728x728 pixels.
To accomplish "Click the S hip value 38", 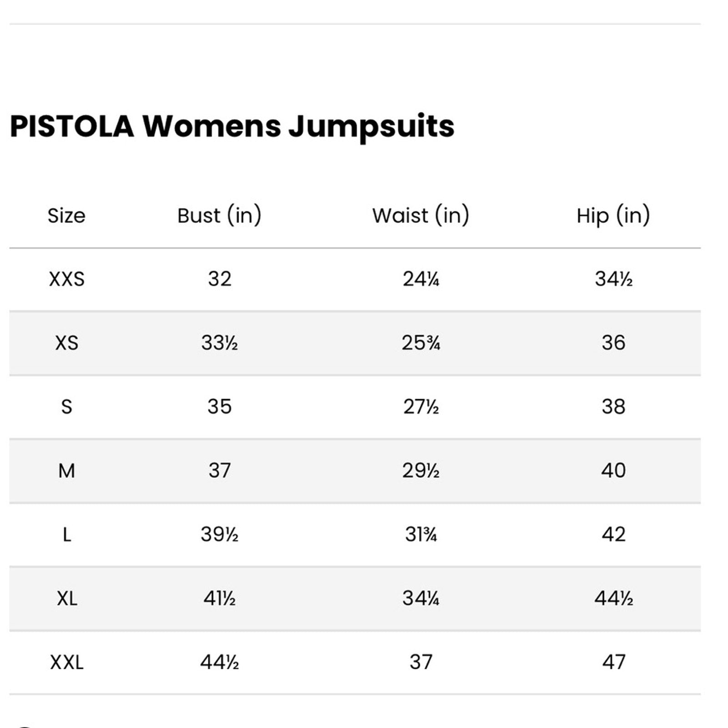I will click(x=613, y=406).
